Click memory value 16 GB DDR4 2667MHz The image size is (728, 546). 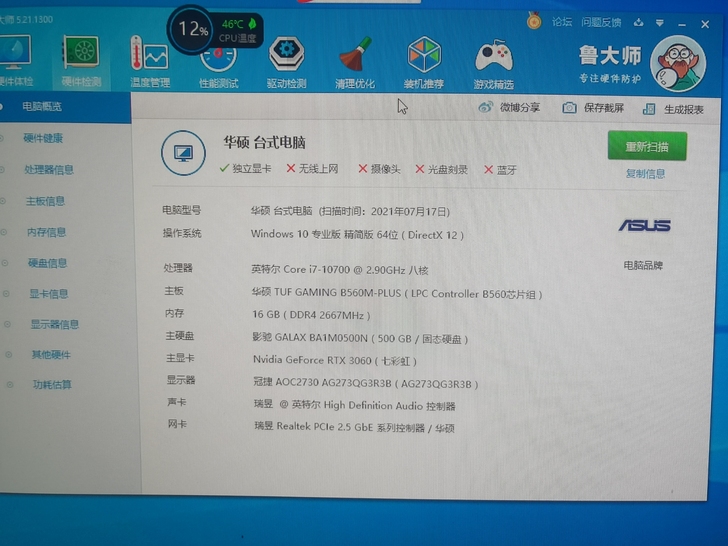tap(311, 315)
